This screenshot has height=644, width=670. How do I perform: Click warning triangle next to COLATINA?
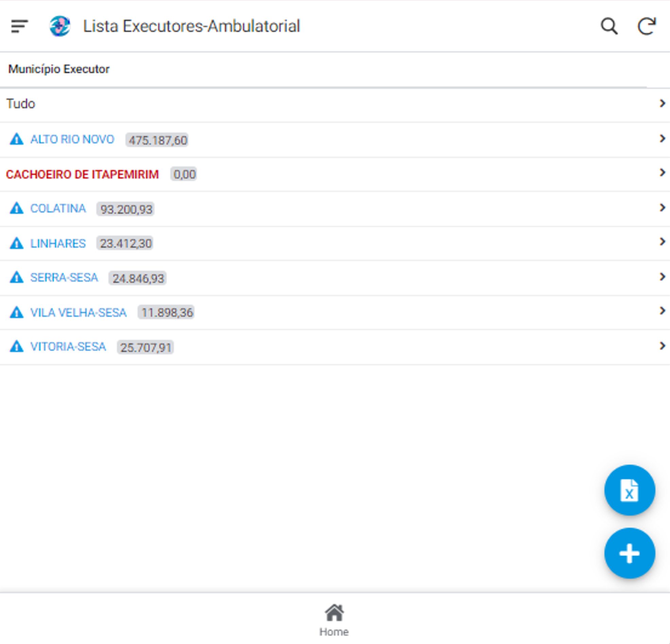[16, 208]
